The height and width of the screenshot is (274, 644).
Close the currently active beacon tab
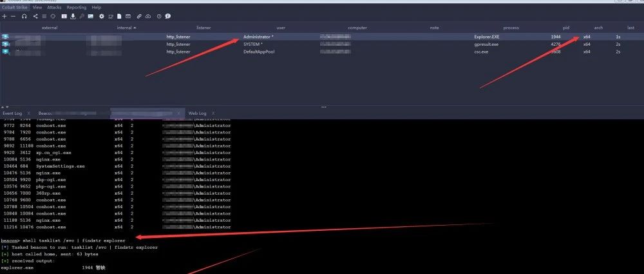(178, 113)
